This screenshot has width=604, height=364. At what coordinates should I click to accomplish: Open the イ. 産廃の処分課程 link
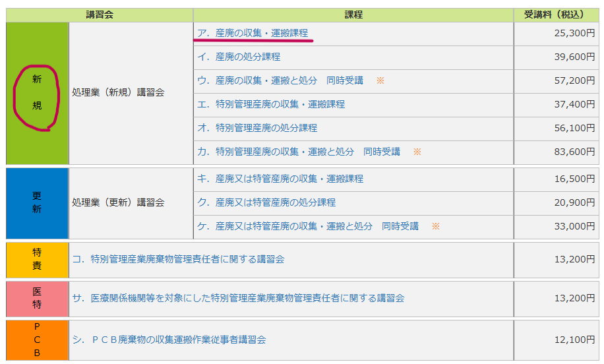tap(239, 57)
